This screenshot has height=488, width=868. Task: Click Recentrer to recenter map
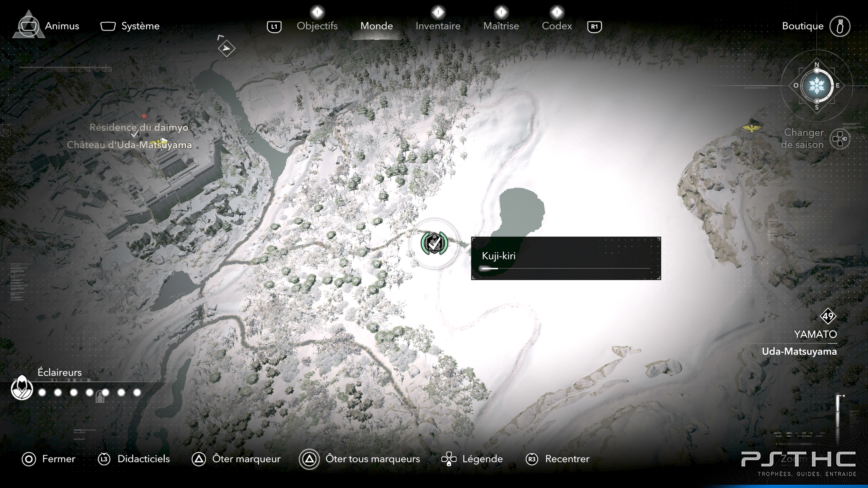567,459
